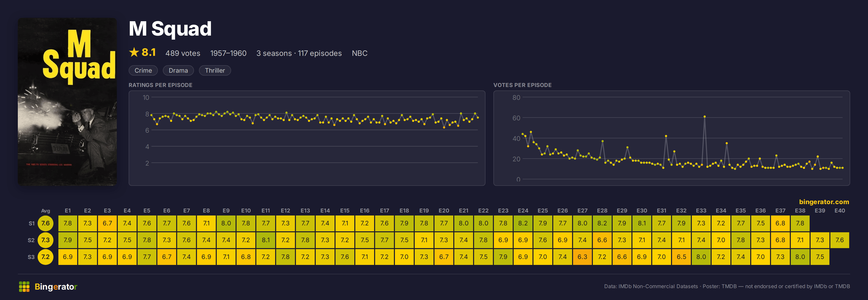Click the Ratings Per Episode chart title
This screenshot has height=300, width=868.
coord(160,85)
